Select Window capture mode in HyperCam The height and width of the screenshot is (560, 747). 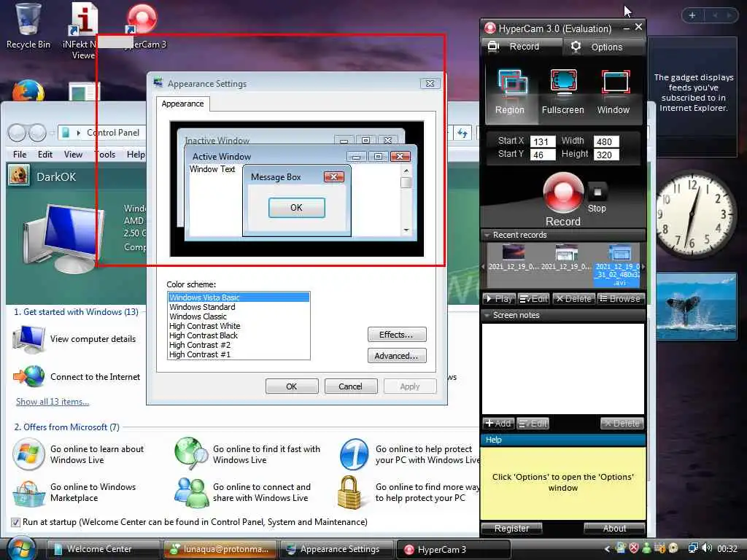tap(614, 92)
